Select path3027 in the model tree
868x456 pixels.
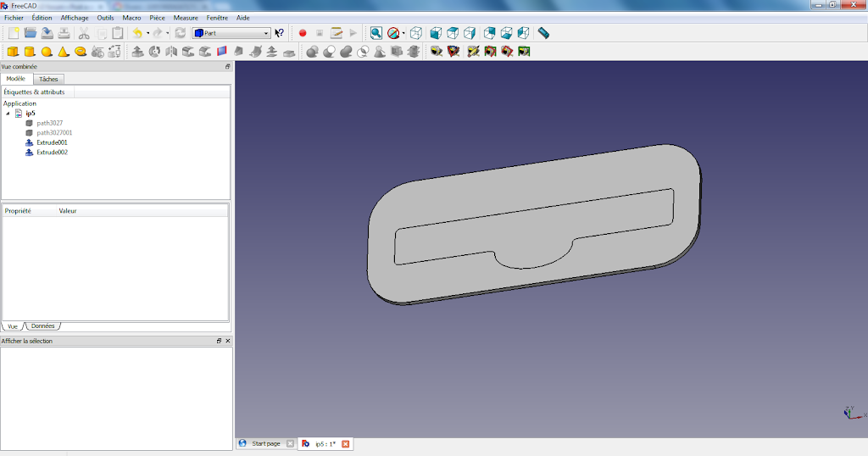[x=49, y=123]
